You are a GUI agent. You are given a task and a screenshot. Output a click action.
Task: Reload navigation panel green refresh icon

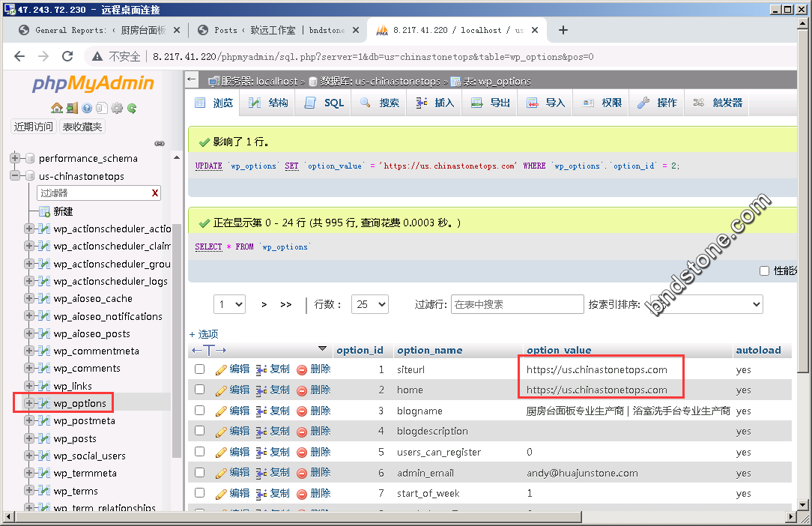[x=132, y=108]
